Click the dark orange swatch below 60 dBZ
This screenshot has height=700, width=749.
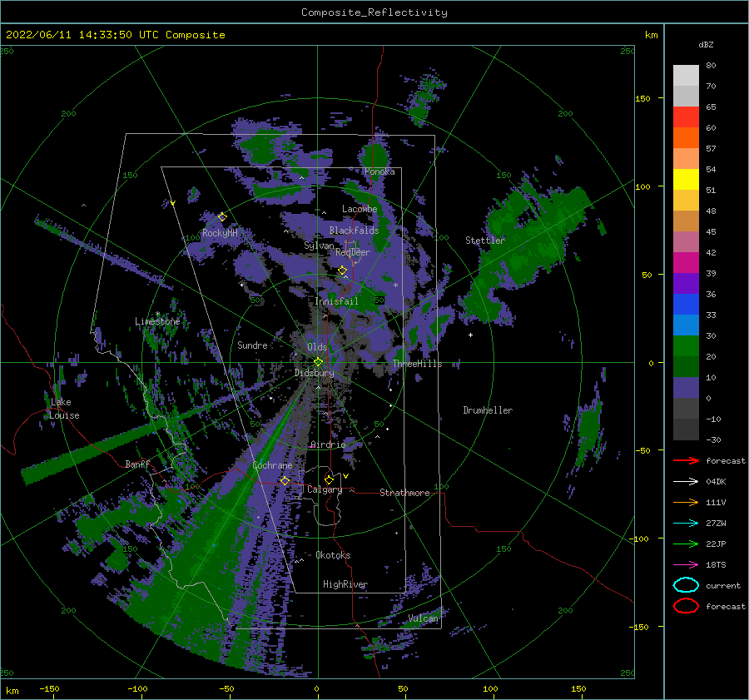pos(686,137)
